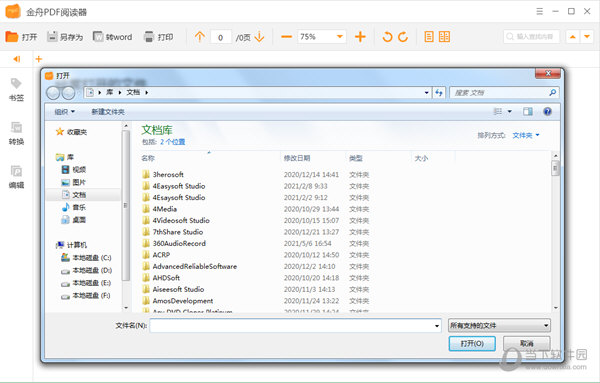
Task: Jump to next search result arrow
Action: pos(587,37)
